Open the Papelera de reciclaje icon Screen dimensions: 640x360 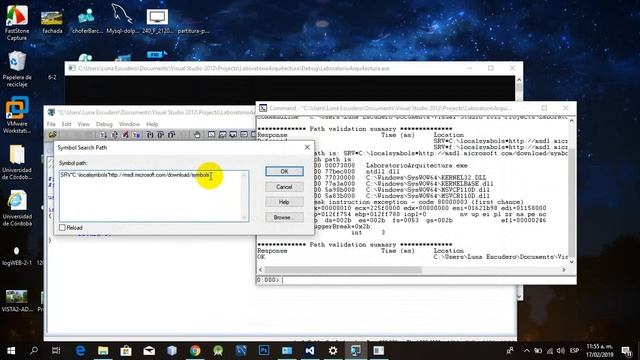[17, 69]
